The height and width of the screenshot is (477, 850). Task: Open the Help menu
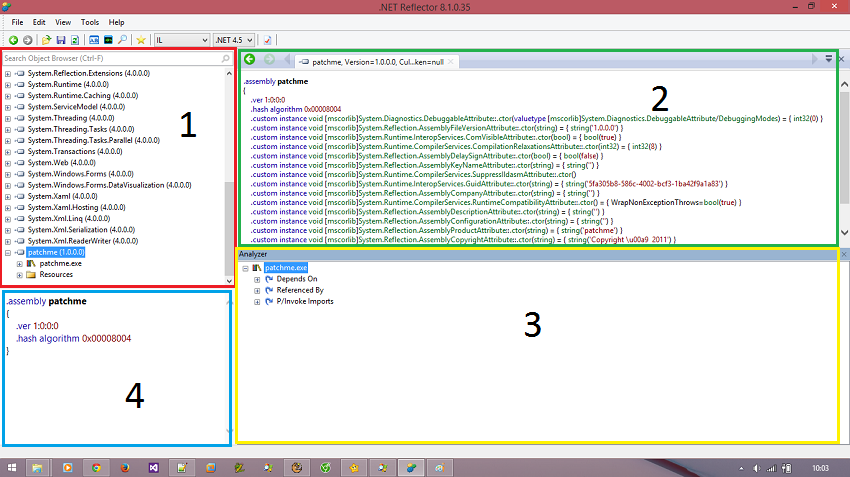117,22
